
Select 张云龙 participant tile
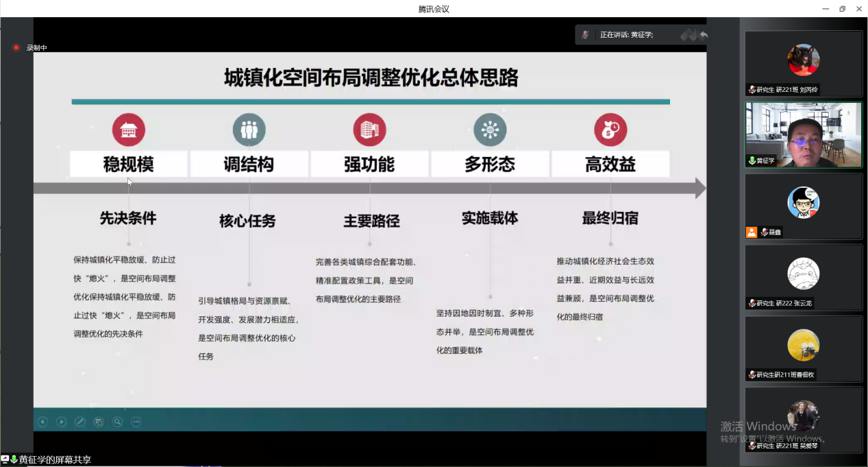pyautogui.click(x=803, y=277)
